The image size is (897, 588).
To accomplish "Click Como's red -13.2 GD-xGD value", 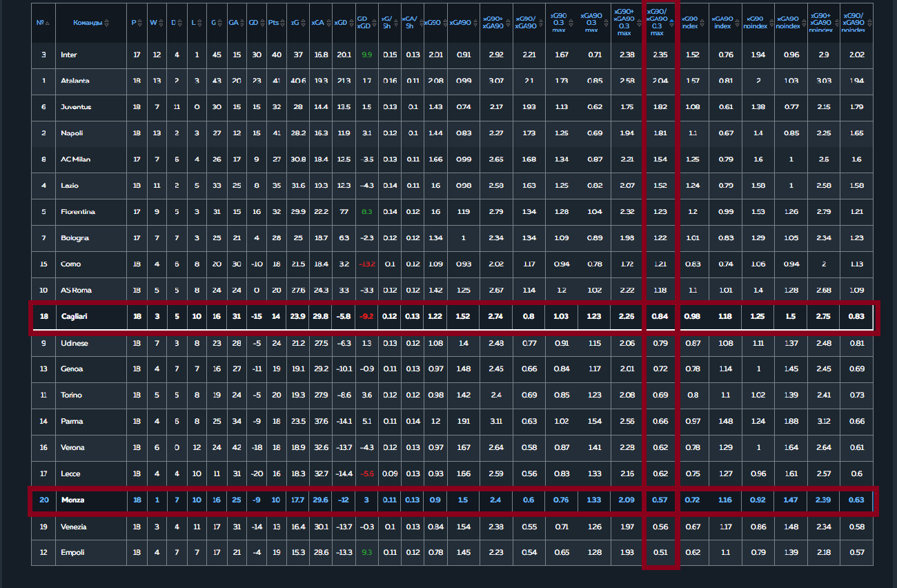I will pyautogui.click(x=366, y=264).
